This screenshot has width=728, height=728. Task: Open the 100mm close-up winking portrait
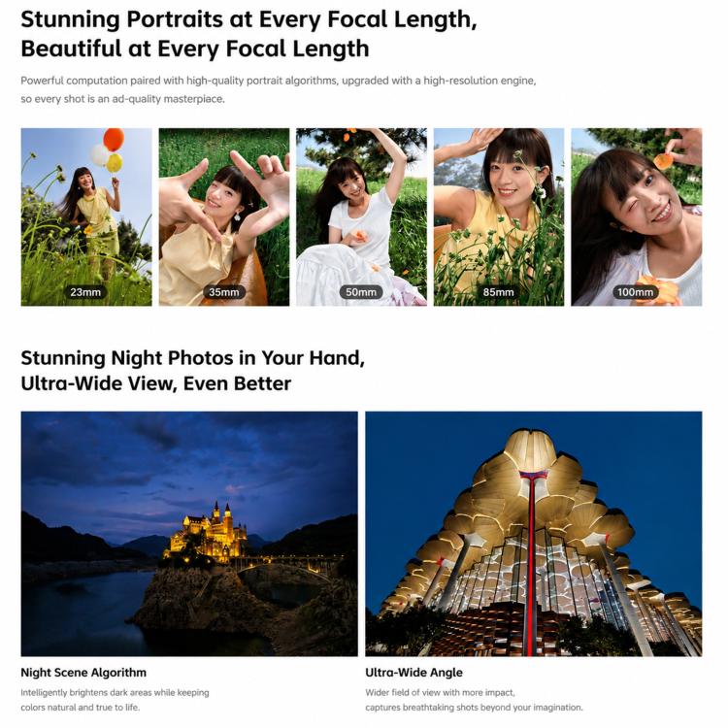(x=637, y=216)
